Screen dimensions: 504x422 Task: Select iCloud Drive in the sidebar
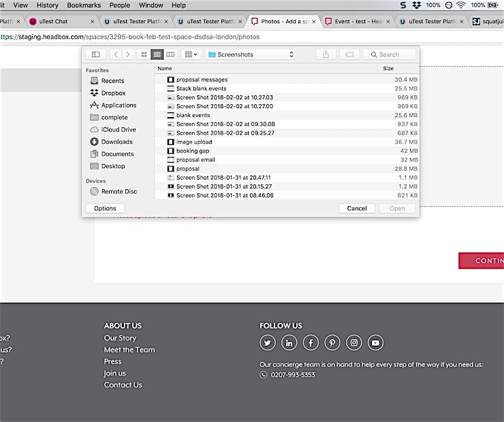(x=118, y=130)
